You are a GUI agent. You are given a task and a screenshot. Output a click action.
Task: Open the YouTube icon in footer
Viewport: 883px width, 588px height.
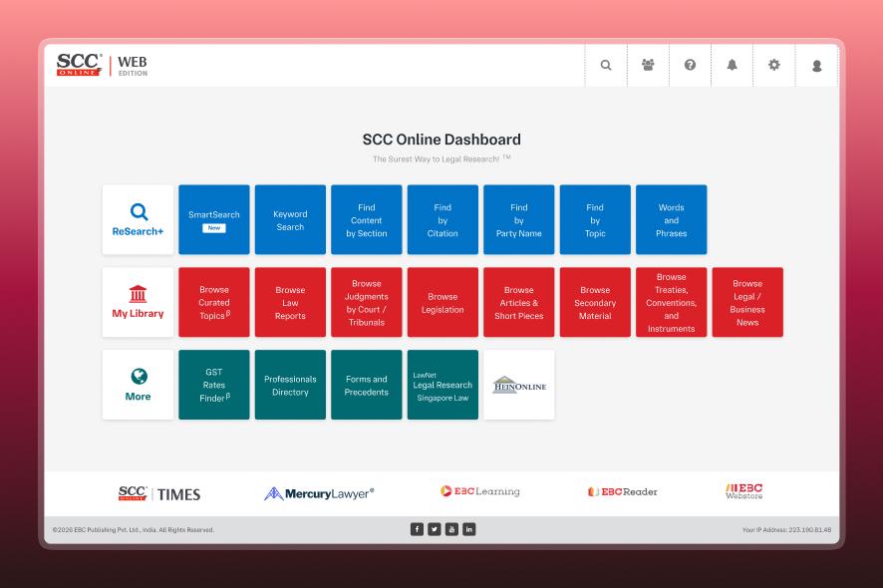pyautogui.click(x=451, y=529)
